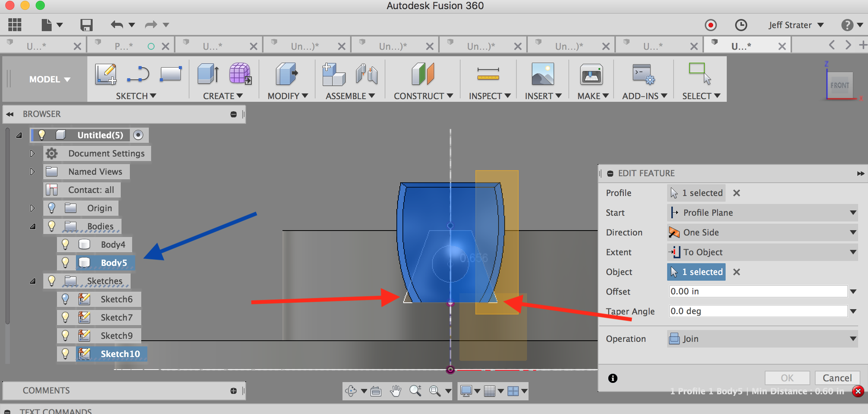The image size is (868, 414).
Task: Choose the Line sketch tool
Action: coord(138,74)
